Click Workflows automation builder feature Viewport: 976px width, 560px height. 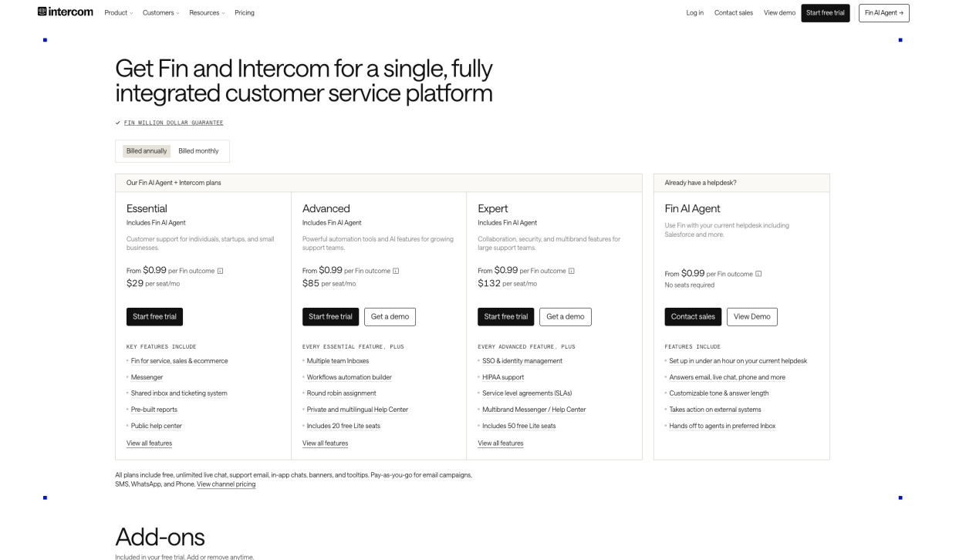(x=350, y=377)
